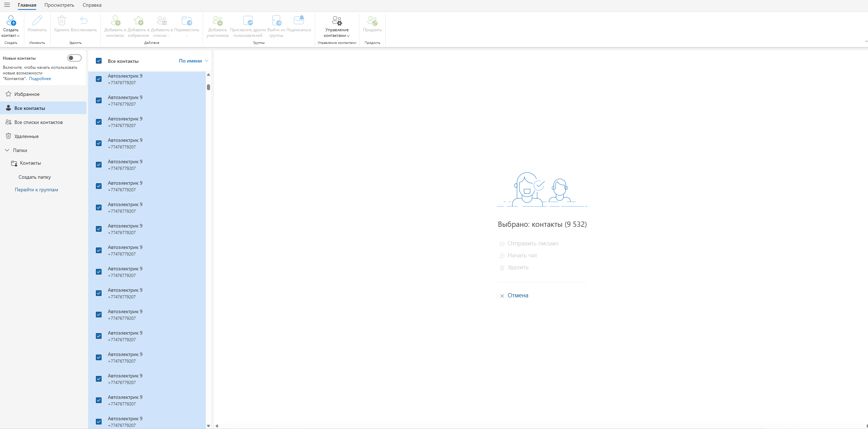Click the contact lists people icon
Image resolution: width=868 pixels, height=429 pixels.
(8, 122)
